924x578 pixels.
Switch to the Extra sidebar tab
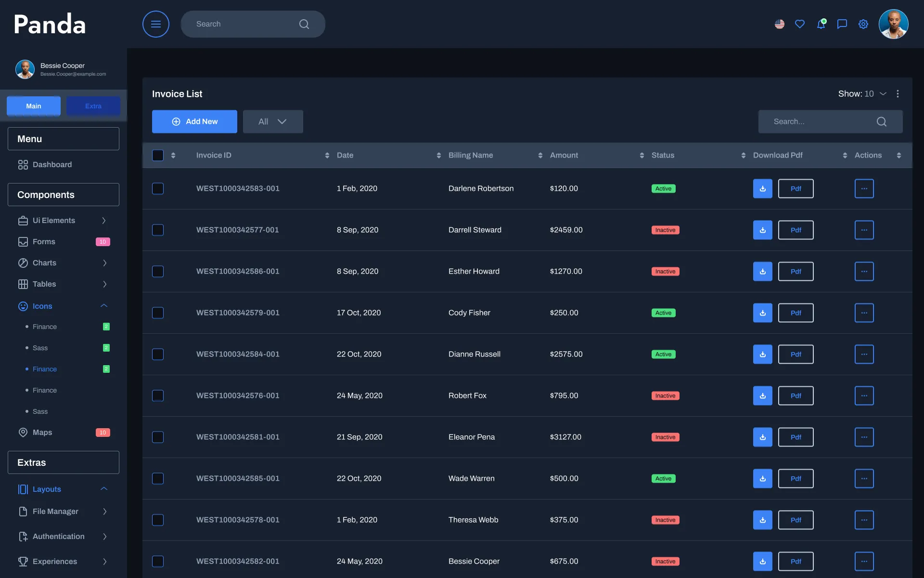[x=93, y=106]
